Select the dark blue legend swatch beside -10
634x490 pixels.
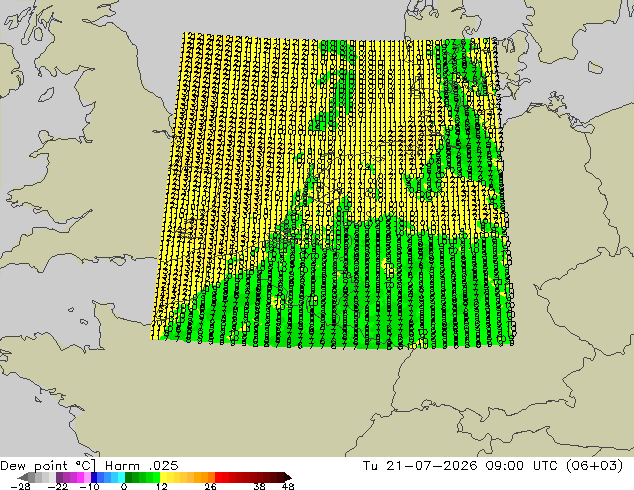[x=94, y=477]
